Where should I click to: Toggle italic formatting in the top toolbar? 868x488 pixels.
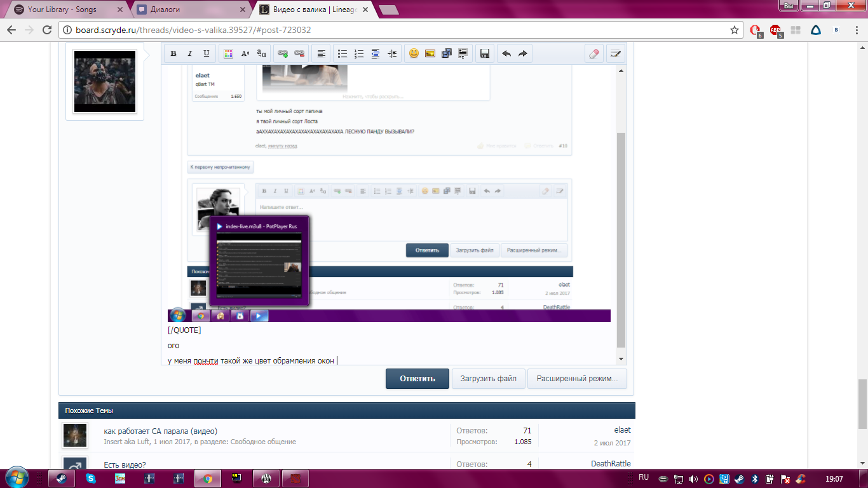tap(190, 54)
